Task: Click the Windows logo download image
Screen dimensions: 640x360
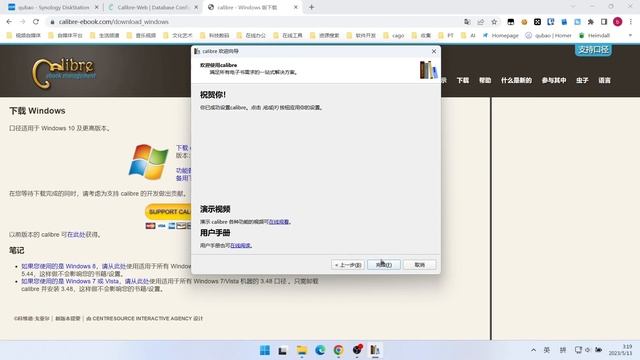Action: pyautogui.click(x=148, y=162)
